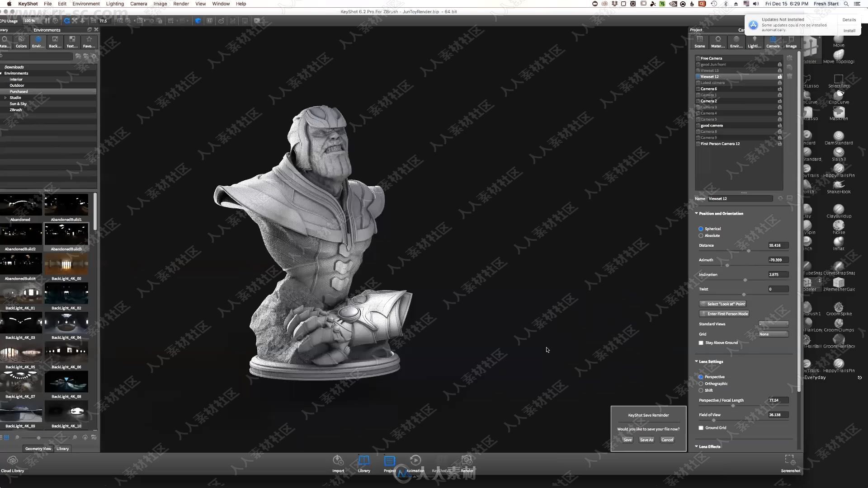
Task: Select the SnakeHook brush in ZBrush window
Action: coord(839,187)
